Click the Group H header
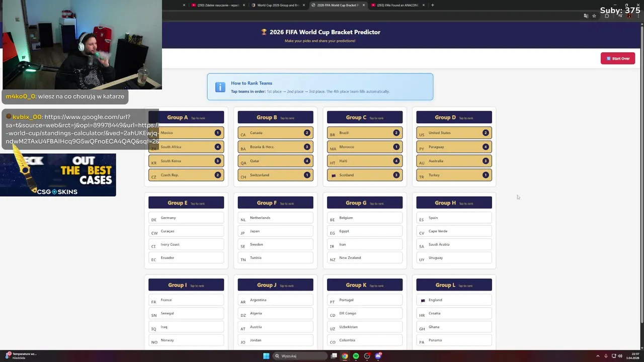This screenshot has height=362, width=644. click(454, 203)
